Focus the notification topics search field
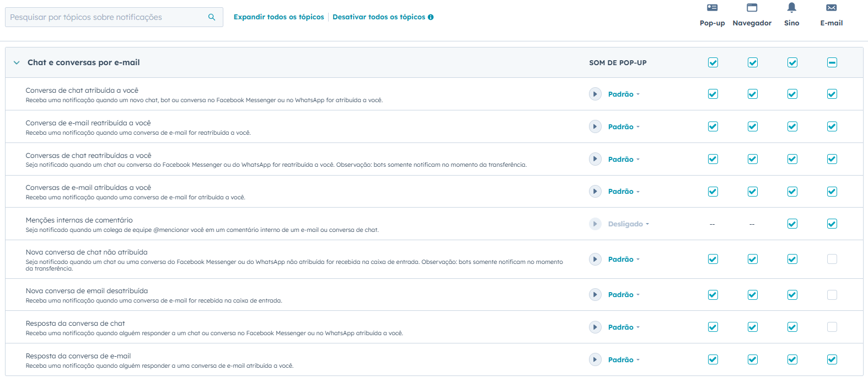 pos(105,17)
